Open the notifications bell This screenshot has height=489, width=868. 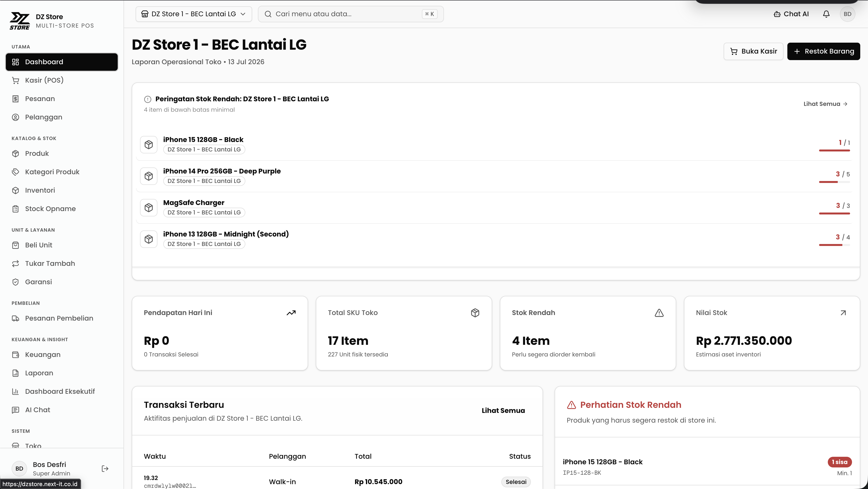click(826, 14)
